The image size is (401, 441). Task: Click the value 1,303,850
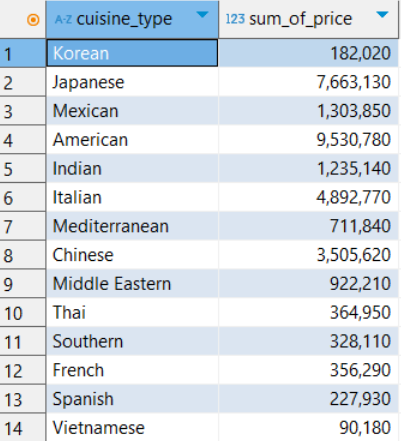[354, 111]
